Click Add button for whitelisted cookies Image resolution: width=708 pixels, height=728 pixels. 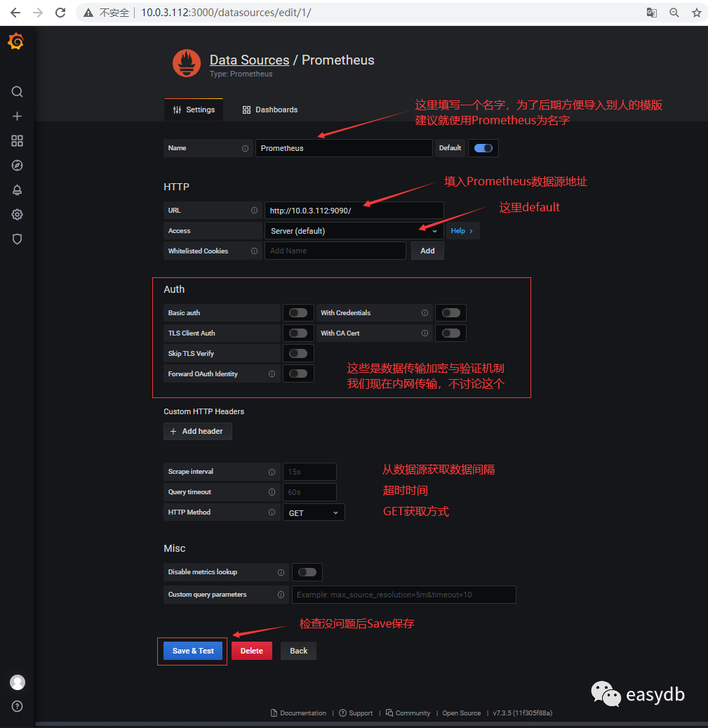tap(427, 251)
